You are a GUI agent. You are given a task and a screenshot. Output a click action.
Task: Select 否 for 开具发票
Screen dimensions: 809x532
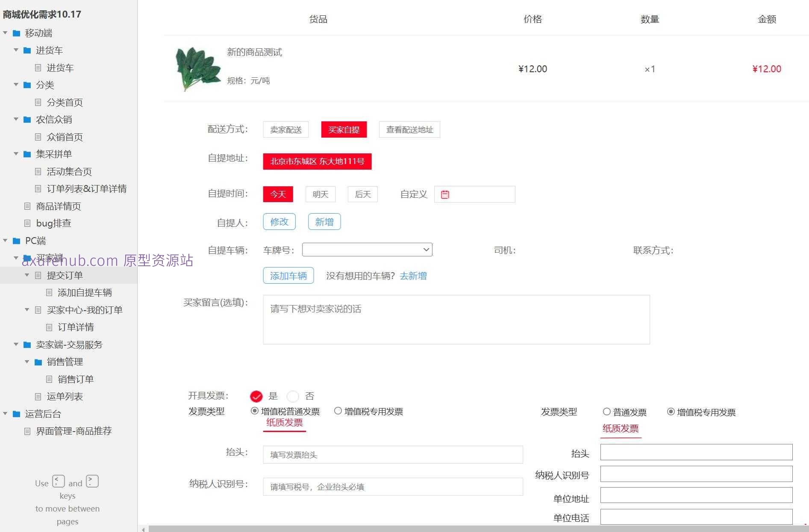[x=293, y=396]
